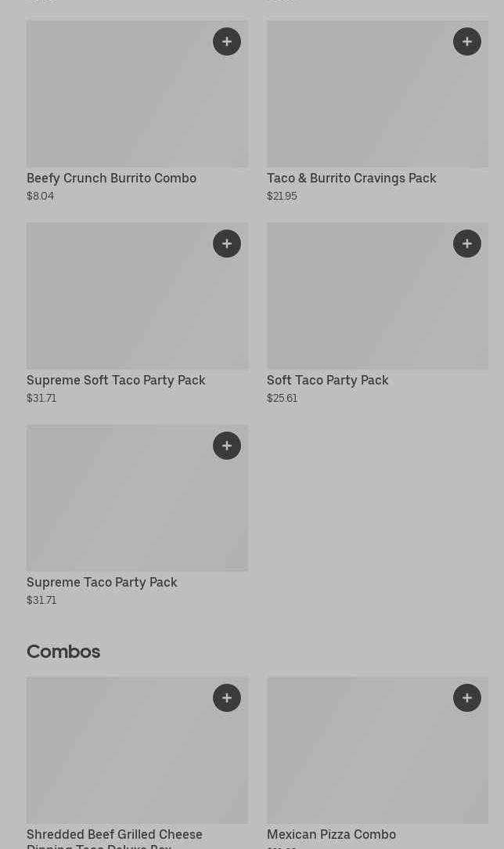Add Shredded Beef Grilled Cheese Dipping Taco Box
504x849 pixels.
[227, 698]
